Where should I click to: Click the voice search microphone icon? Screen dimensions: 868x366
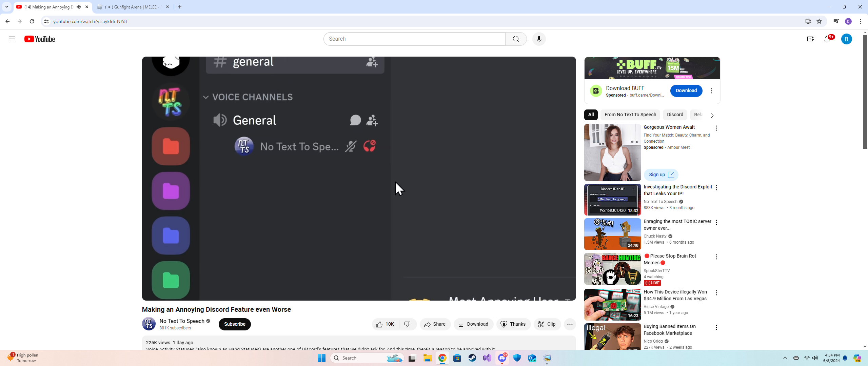[x=539, y=39]
